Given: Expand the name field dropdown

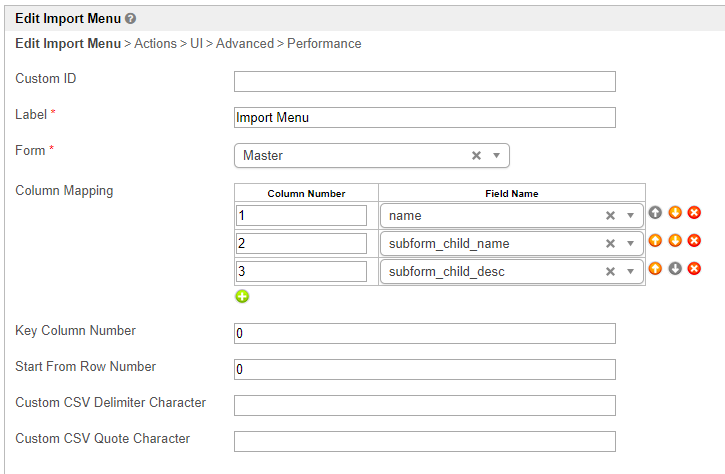Looking at the screenshot, I should pyautogui.click(x=630, y=216).
